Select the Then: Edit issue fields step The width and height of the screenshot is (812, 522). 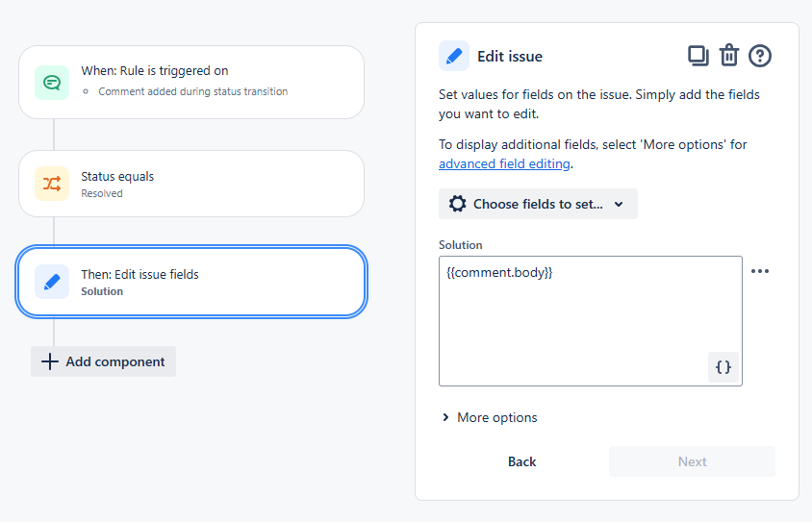[191, 282]
